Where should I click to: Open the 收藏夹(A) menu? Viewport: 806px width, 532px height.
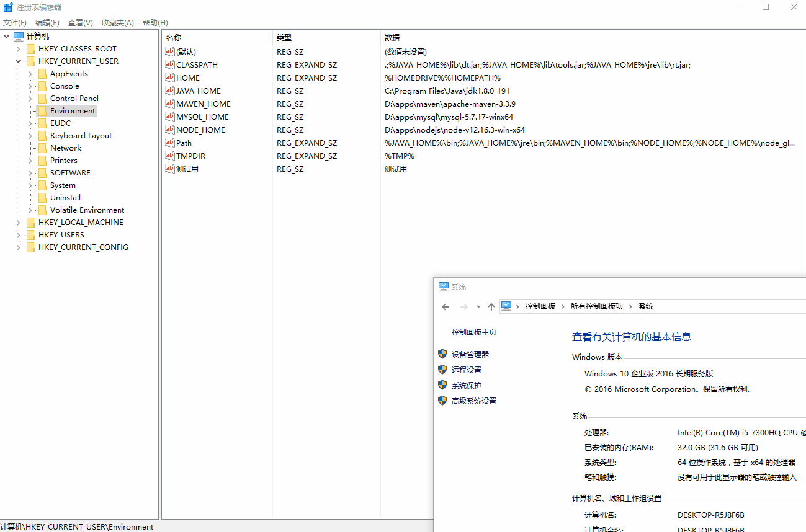pyautogui.click(x=118, y=23)
